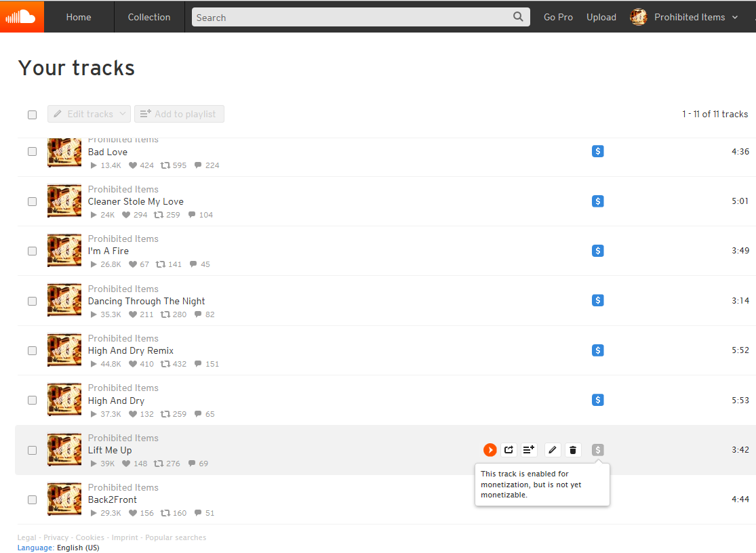
Task: Open the High And Dry Remix track title
Action: 131,350
